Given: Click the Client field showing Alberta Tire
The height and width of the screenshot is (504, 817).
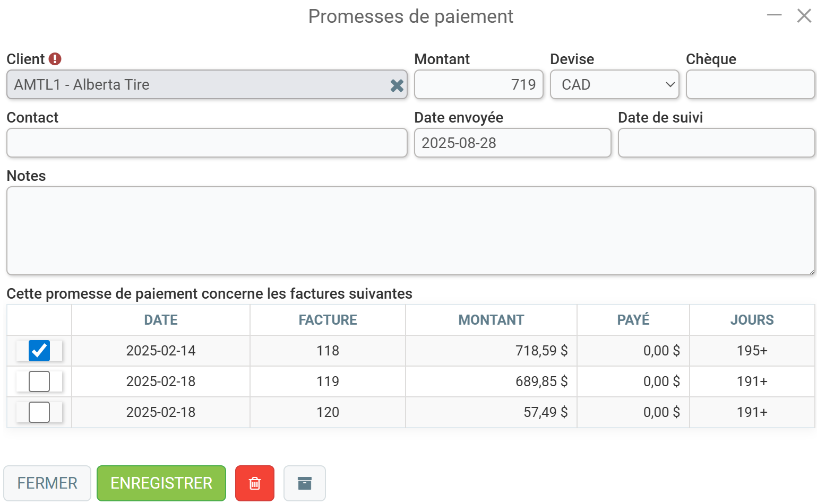Looking at the screenshot, I should point(196,85).
